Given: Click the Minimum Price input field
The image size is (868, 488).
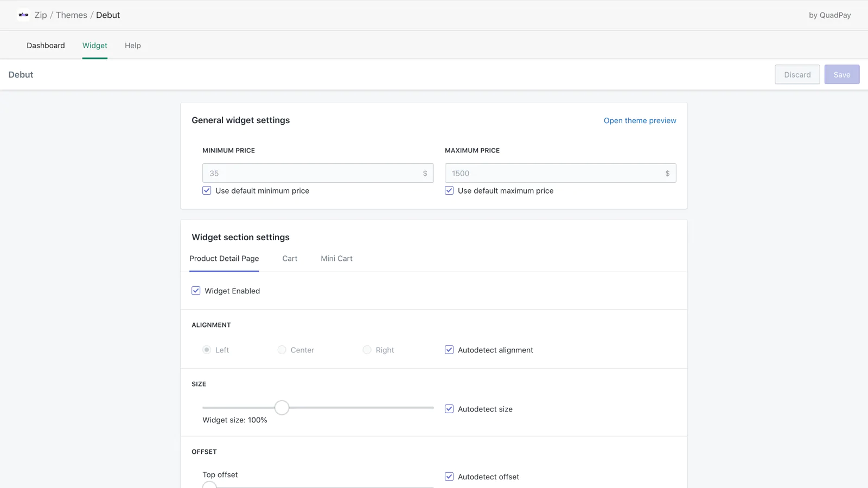Looking at the screenshot, I should pos(318,173).
